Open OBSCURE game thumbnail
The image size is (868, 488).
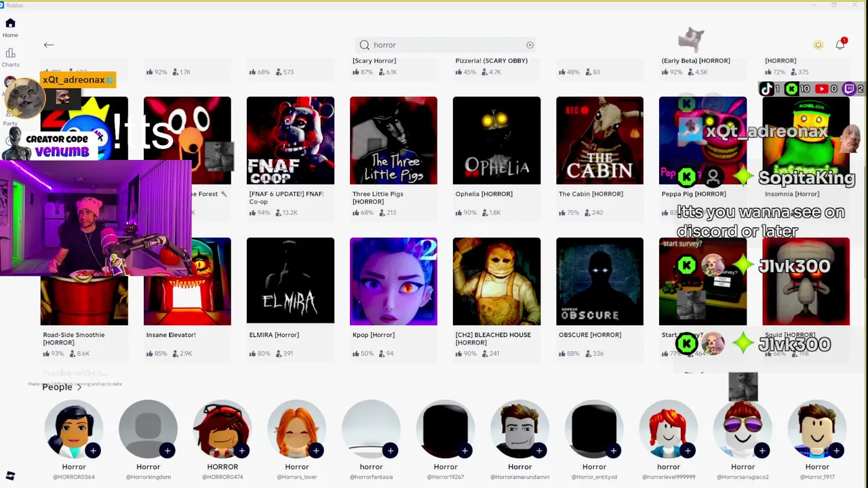click(599, 281)
